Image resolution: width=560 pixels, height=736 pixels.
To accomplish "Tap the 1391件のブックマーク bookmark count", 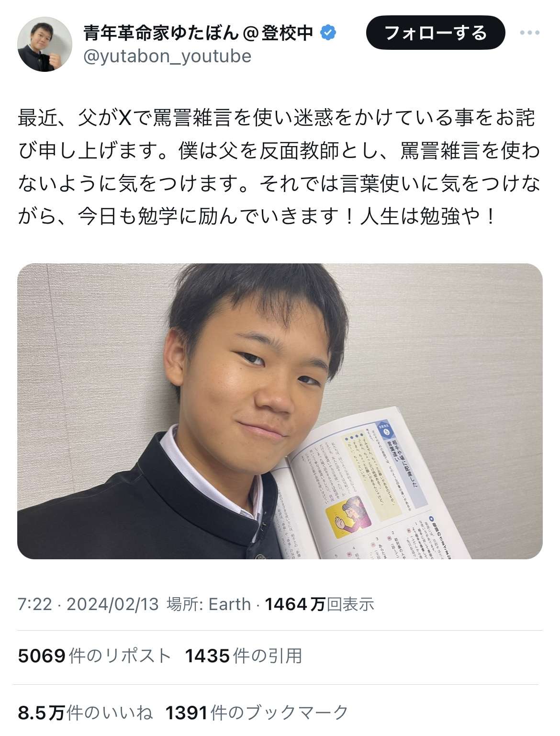I will [x=257, y=713].
